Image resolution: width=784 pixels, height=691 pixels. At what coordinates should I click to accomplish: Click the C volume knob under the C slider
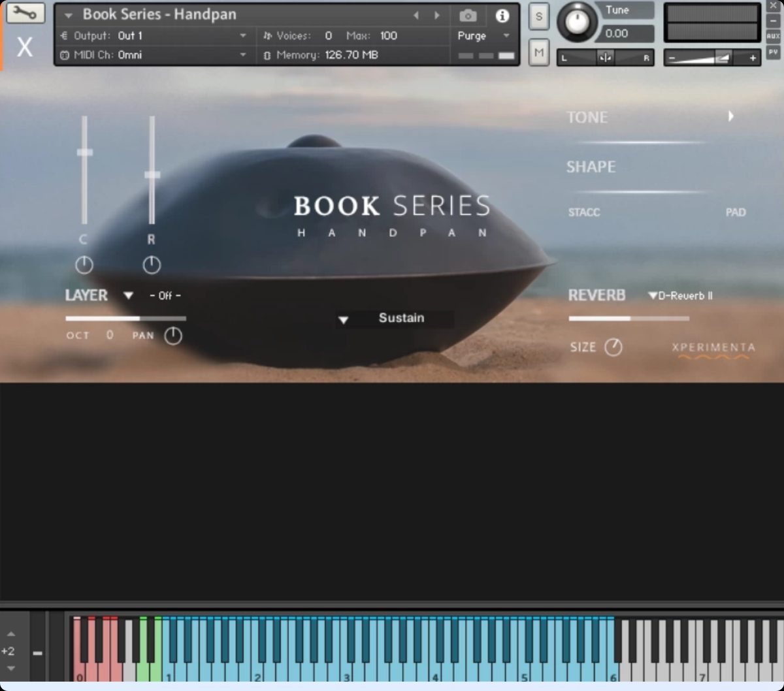(x=84, y=265)
